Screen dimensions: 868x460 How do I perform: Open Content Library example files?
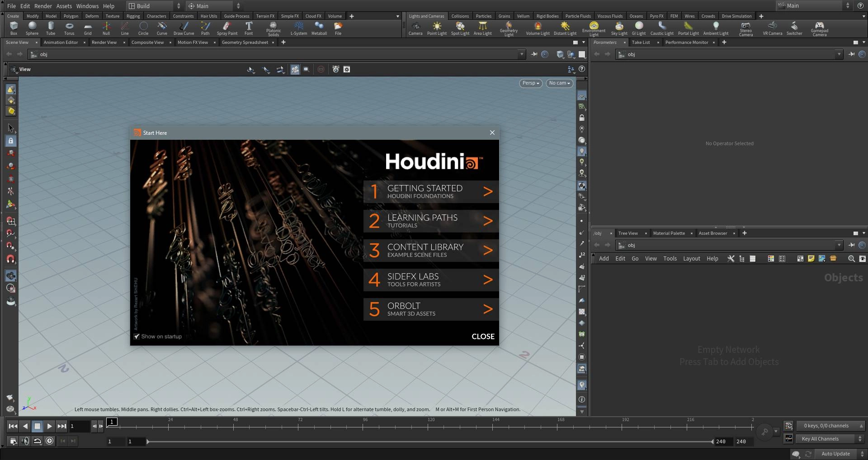[431, 251]
